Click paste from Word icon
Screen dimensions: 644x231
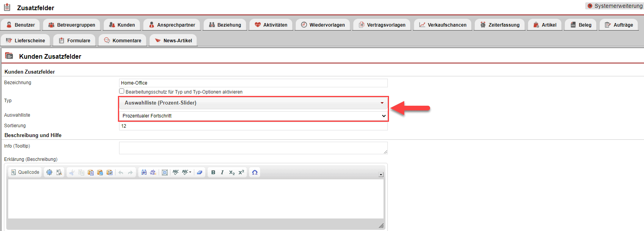110,172
